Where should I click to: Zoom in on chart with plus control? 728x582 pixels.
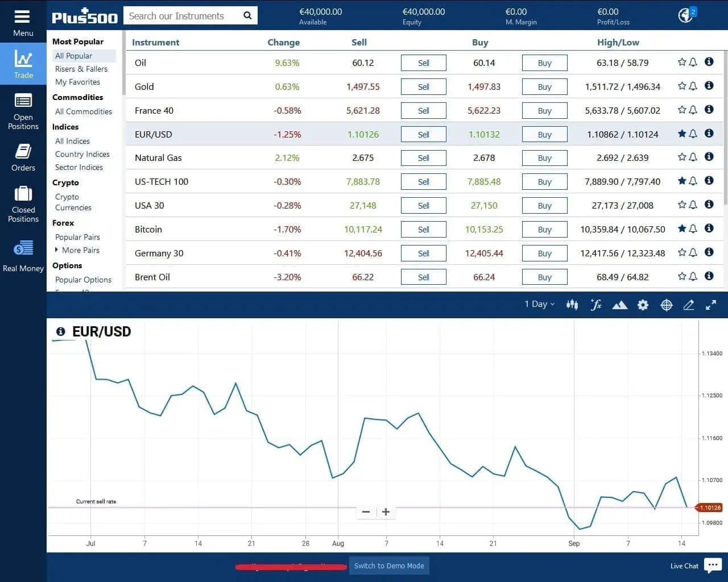tap(386, 512)
